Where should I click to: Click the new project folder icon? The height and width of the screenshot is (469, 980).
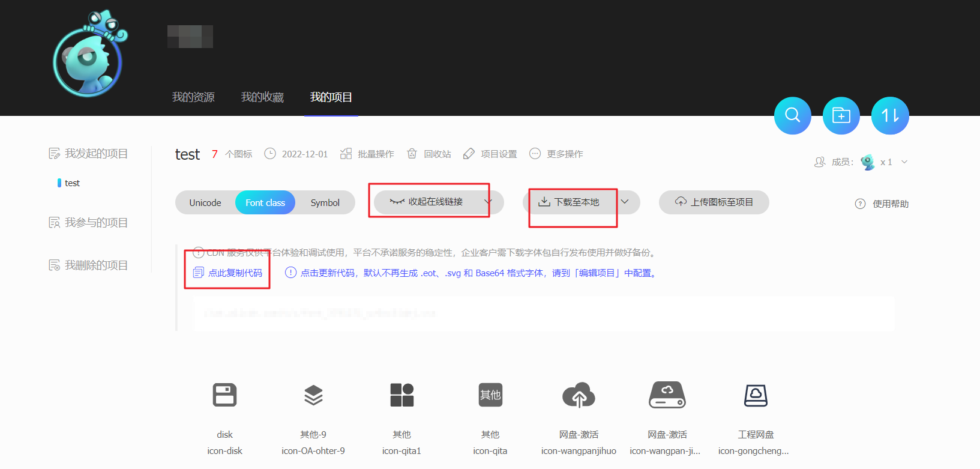tap(841, 115)
